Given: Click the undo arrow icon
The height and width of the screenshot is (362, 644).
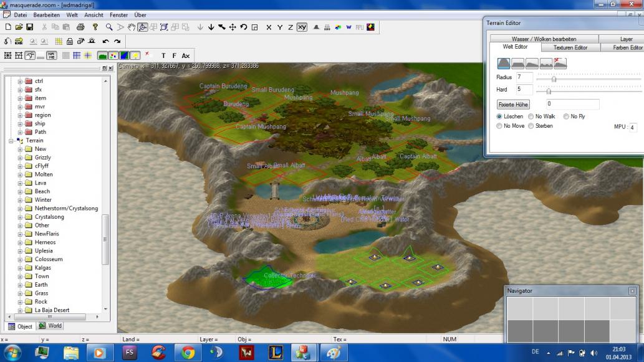Looking at the screenshot, I should click(x=106, y=42).
